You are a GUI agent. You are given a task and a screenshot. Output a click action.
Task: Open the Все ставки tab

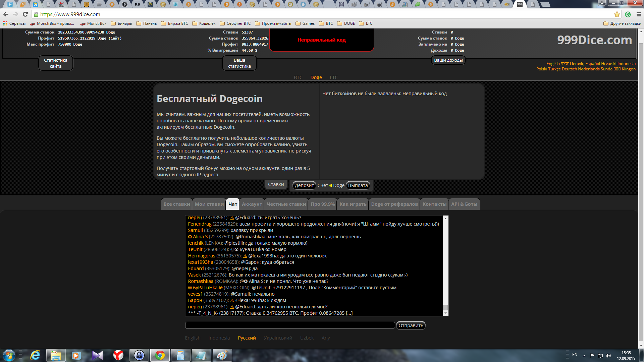(177, 204)
